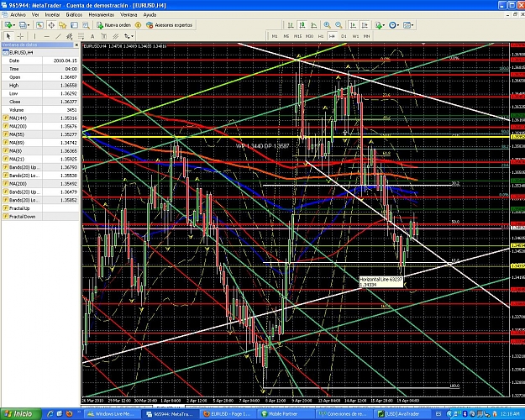525x420 pixels.
Task: Click the Periods clock icon
Action: 393,25
